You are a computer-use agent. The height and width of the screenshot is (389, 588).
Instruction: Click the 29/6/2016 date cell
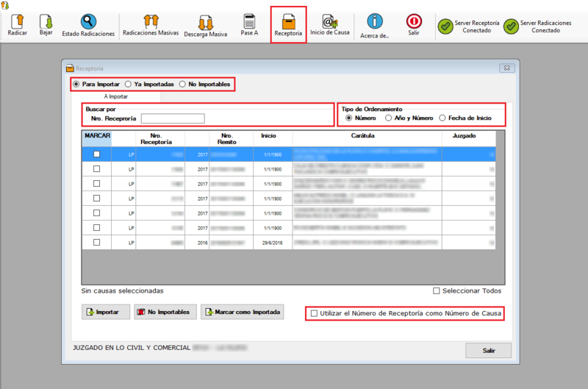coord(273,243)
